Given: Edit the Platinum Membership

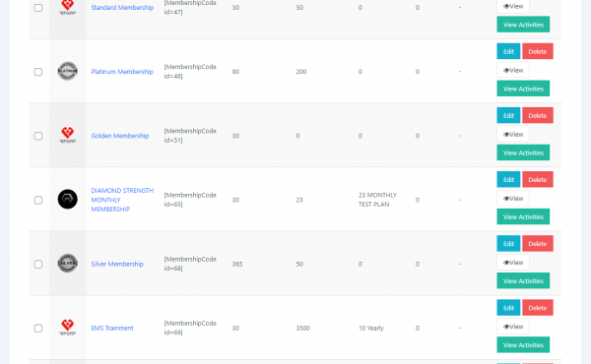Looking at the screenshot, I should coord(508,51).
